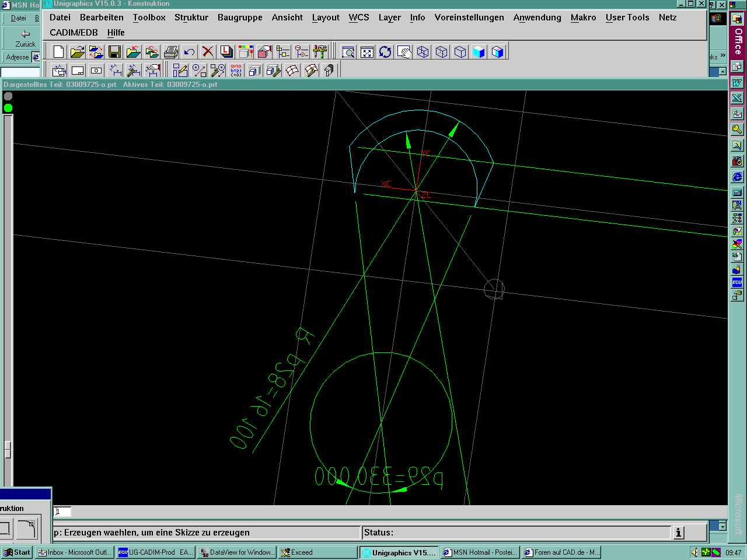Click the Print icon in toolbar
Viewport: 747px width, 560px height.
tap(170, 52)
